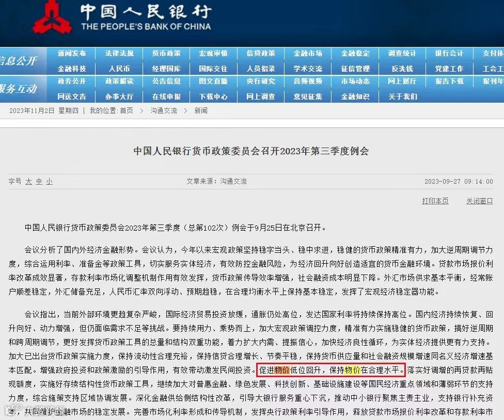
Task: Click the 信息公开 category heading
Action: tap(19, 61)
